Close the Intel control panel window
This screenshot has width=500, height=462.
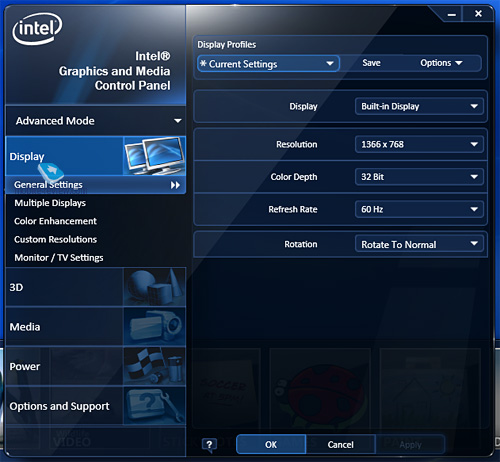[x=478, y=14]
